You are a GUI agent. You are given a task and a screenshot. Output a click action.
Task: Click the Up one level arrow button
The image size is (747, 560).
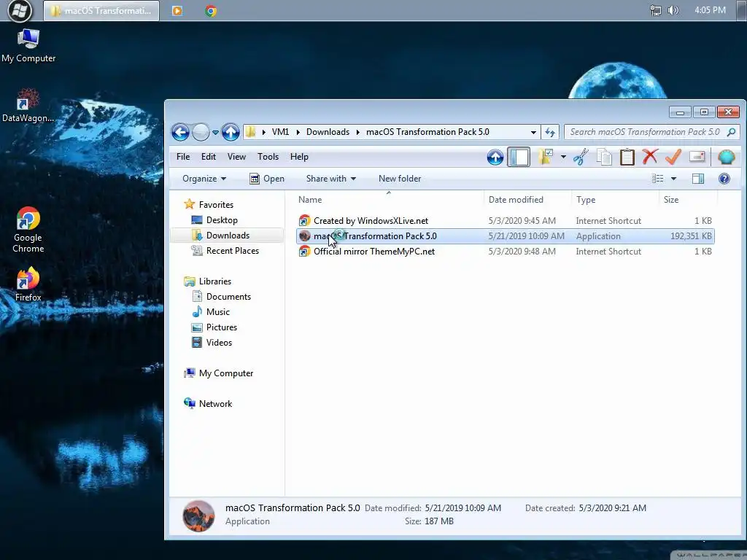tap(231, 132)
